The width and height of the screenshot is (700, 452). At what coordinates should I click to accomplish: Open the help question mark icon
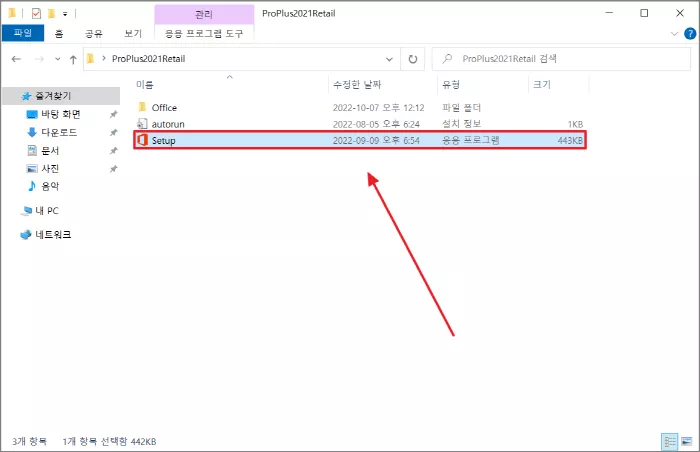click(690, 33)
